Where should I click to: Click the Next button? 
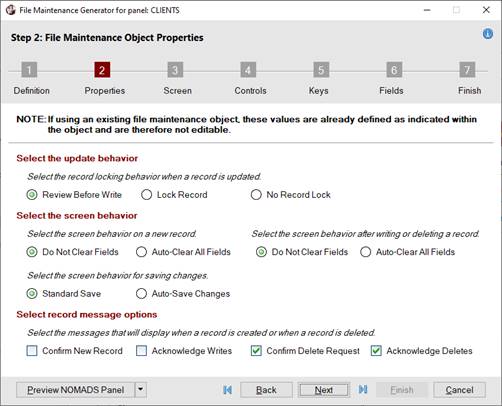tap(324, 390)
